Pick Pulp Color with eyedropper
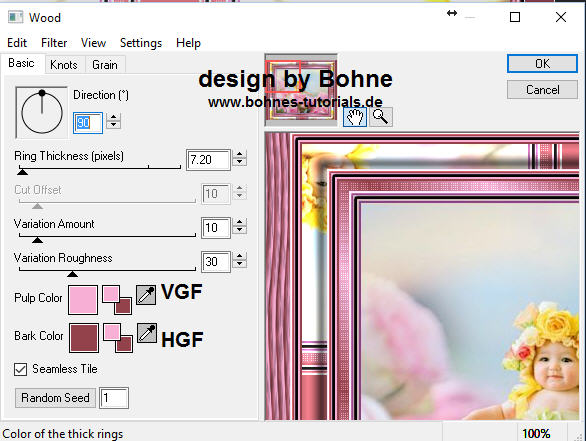 click(146, 295)
